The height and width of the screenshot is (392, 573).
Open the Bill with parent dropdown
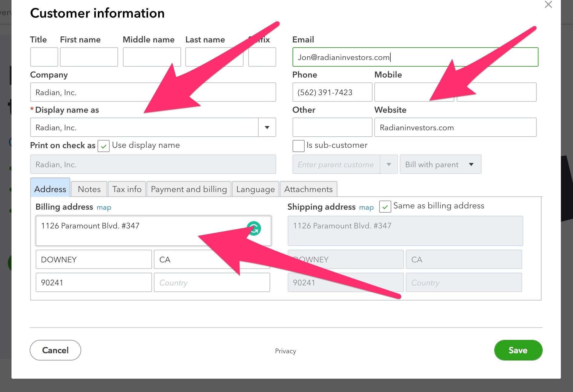440,164
